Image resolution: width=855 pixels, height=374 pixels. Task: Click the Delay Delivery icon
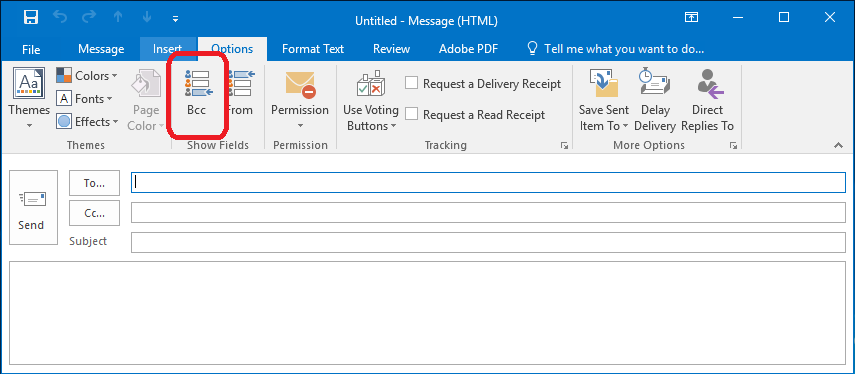655,83
